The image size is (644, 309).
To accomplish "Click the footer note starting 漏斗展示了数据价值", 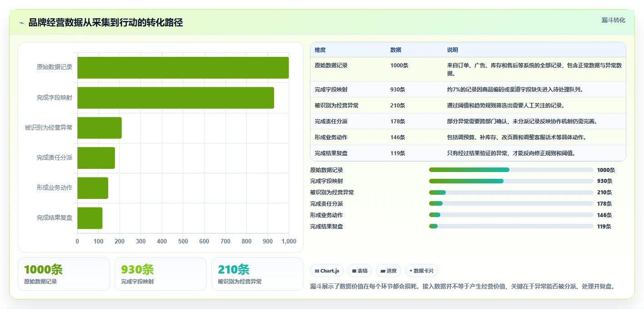I will [x=462, y=286].
